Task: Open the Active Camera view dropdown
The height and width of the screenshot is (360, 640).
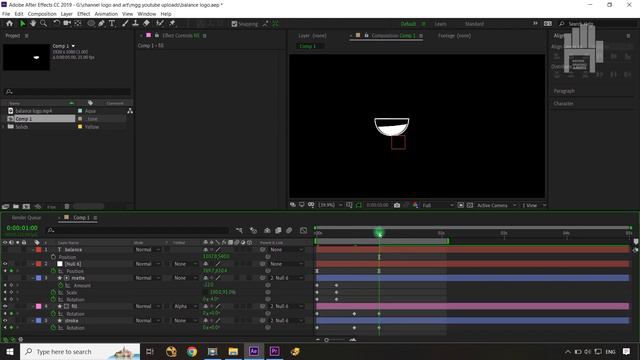Action: (496, 205)
